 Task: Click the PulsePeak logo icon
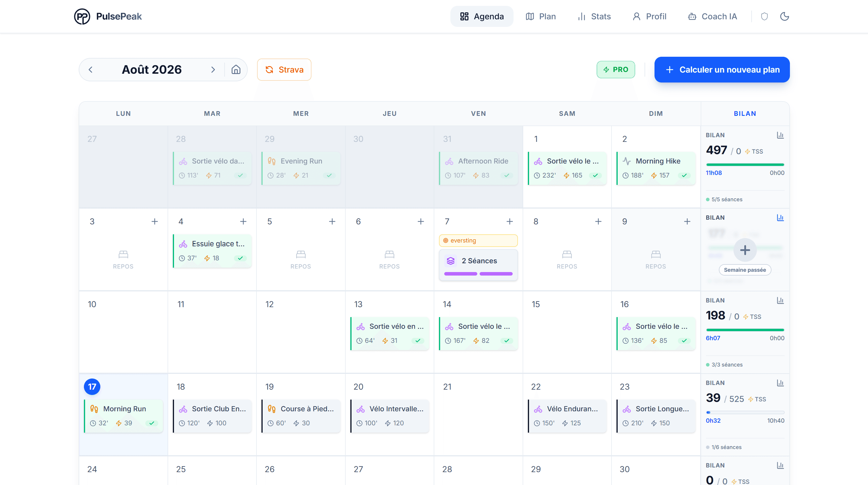82,16
